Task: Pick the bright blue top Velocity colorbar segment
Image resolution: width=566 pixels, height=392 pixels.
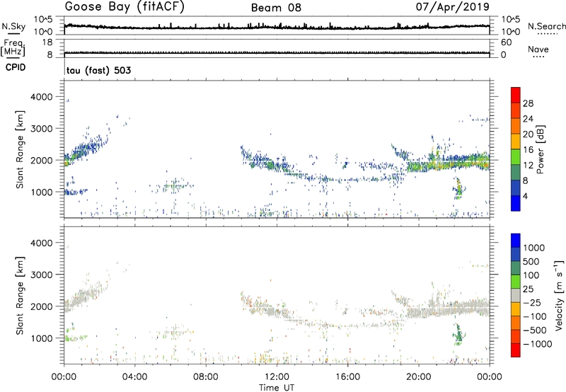Action: point(516,241)
